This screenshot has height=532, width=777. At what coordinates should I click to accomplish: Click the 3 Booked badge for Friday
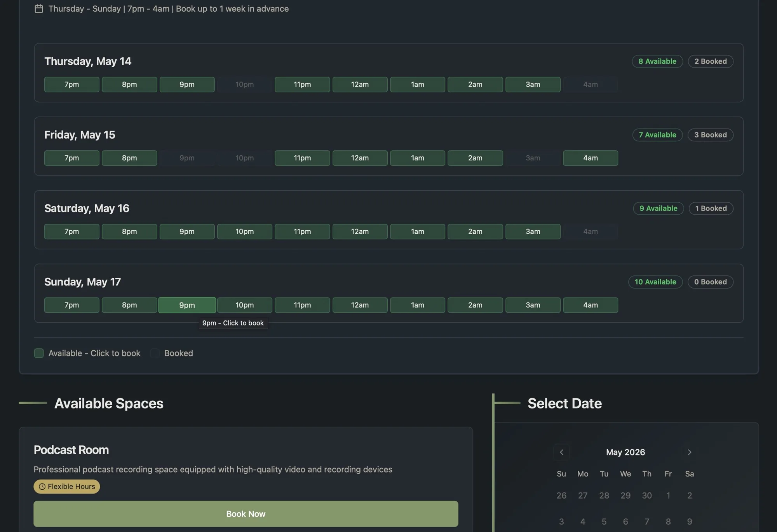[x=711, y=135]
